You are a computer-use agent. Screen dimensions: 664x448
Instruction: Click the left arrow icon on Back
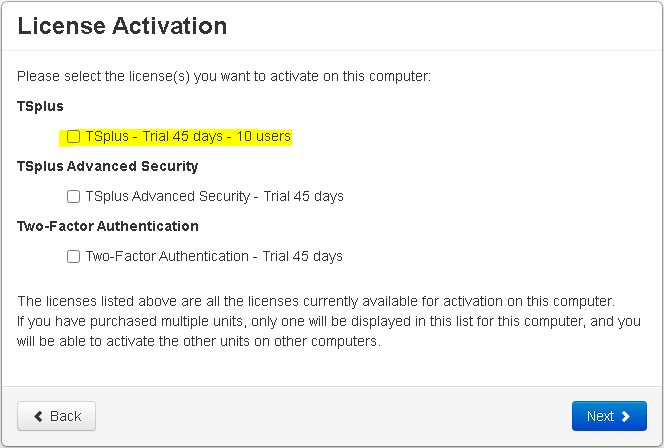(38, 416)
